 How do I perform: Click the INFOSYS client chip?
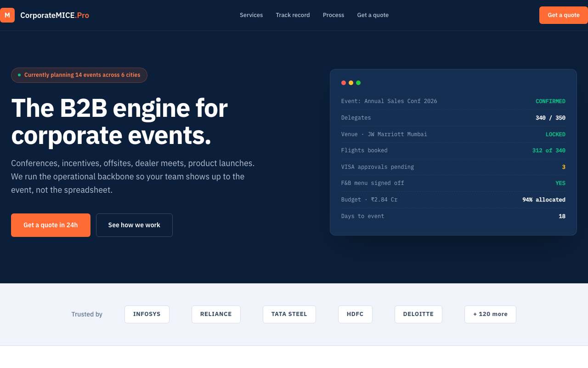[147, 314]
